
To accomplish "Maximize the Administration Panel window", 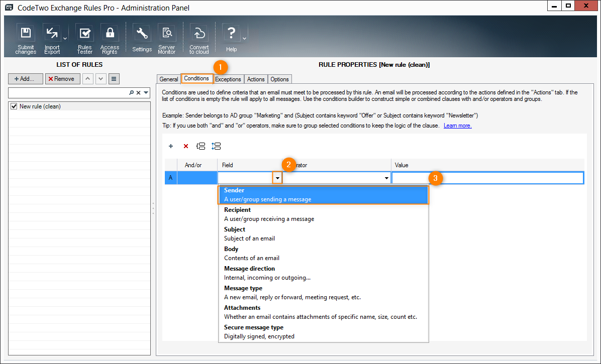I will (x=568, y=6).
